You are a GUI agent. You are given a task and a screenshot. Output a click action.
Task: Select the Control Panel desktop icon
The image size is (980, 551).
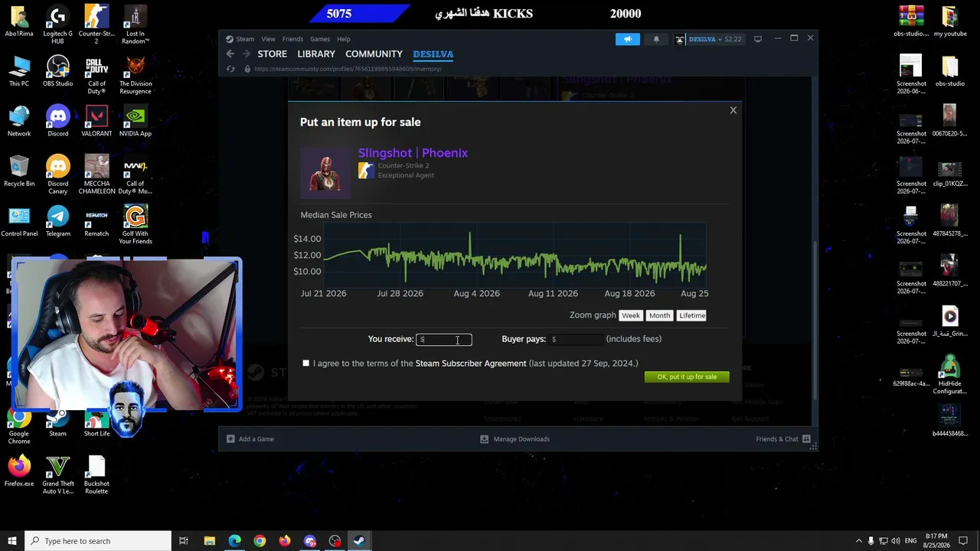(x=19, y=222)
